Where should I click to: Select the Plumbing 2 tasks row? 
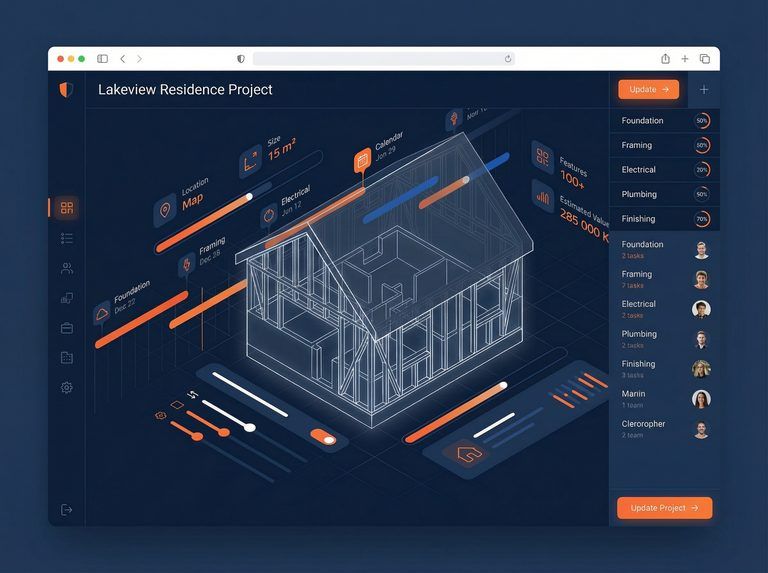pyautogui.click(x=664, y=339)
